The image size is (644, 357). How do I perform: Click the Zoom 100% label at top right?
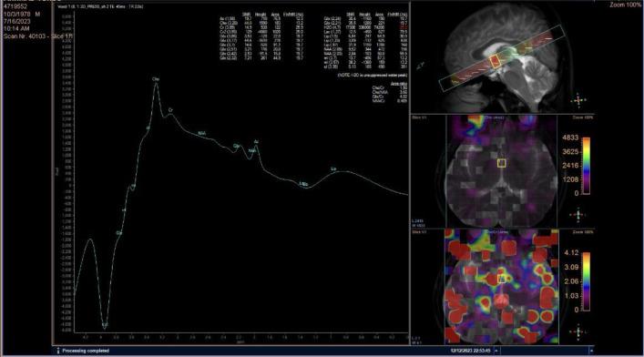coord(625,5)
